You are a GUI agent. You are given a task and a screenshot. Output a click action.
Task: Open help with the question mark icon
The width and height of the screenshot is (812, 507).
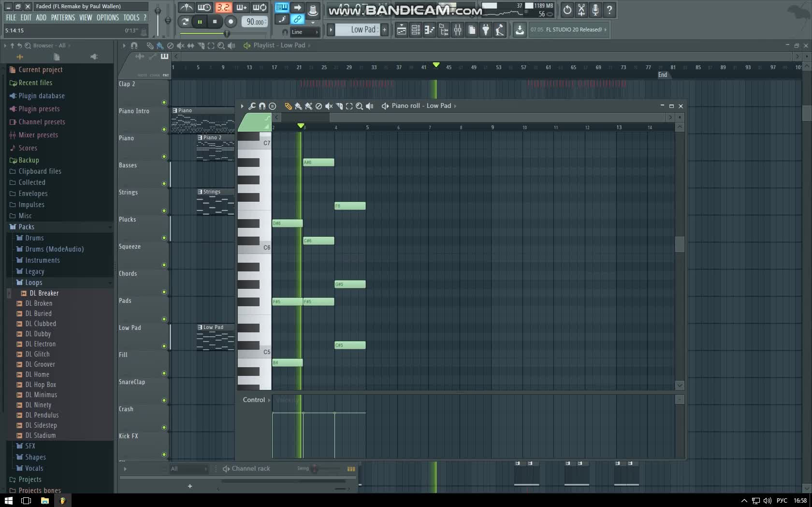point(610,10)
